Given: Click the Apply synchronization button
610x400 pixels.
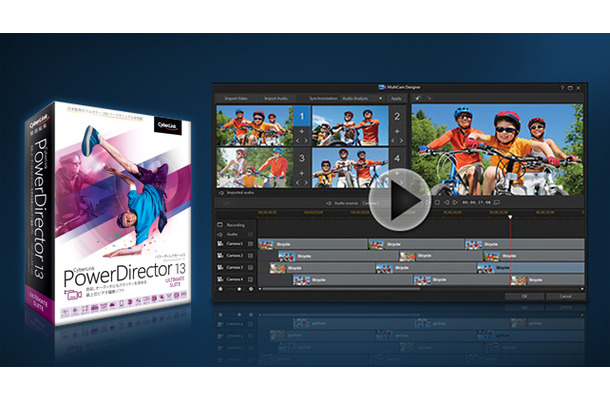Looking at the screenshot, I should pos(396,98).
